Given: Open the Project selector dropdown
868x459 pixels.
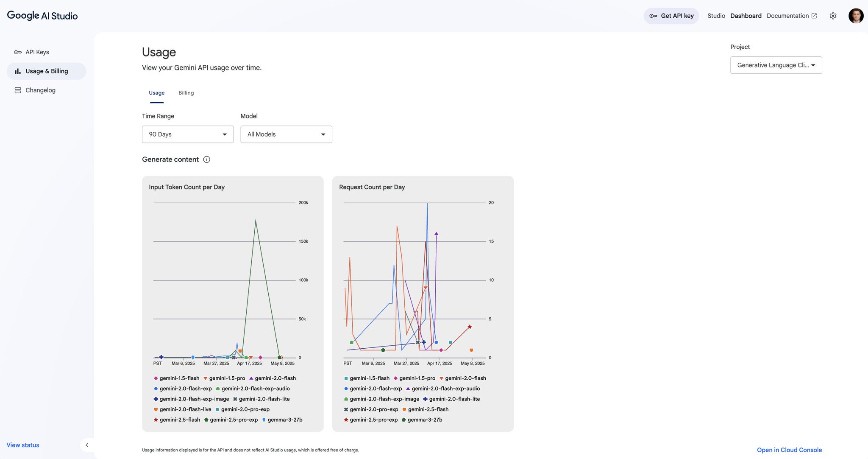Looking at the screenshot, I should pos(776,65).
